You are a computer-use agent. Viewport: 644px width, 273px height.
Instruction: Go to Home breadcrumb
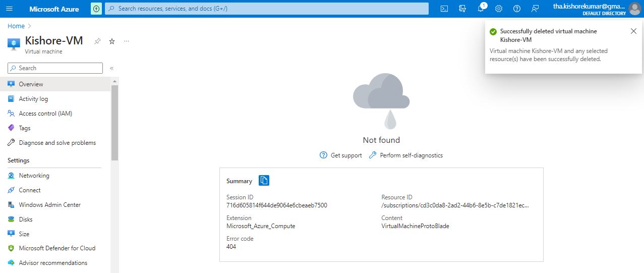(16, 26)
